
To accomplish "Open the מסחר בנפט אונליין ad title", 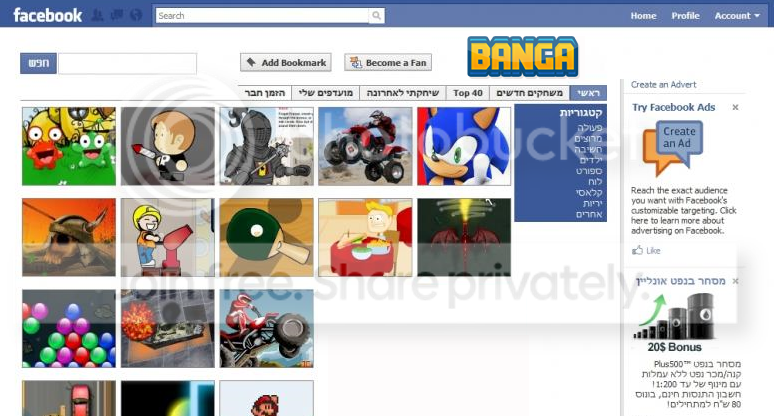I will click(x=681, y=281).
